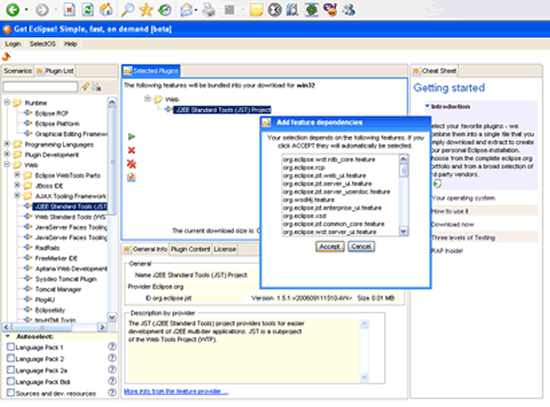Open More info from the feature provider link

tap(176, 391)
